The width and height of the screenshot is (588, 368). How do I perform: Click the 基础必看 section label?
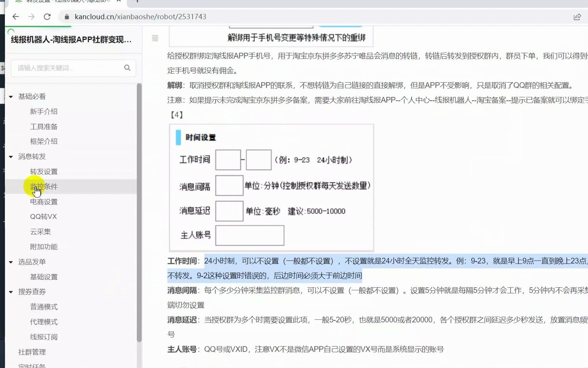click(x=32, y=97)
